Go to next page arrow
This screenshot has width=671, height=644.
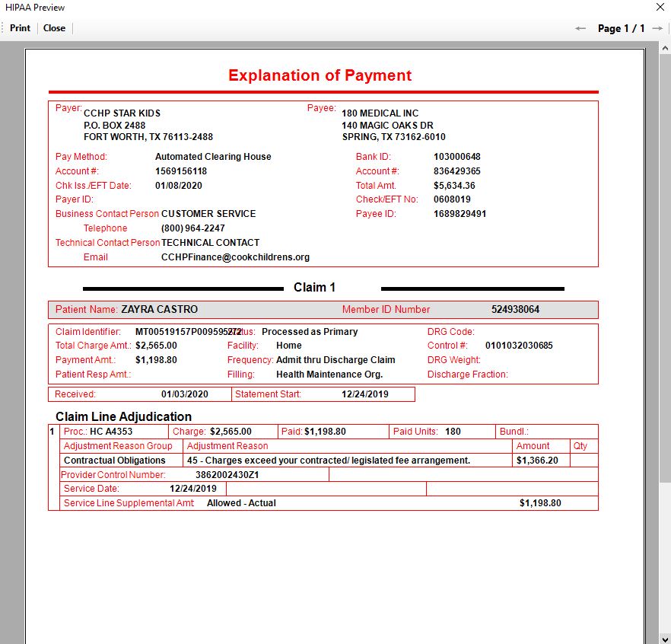click(x=657, y=29)
